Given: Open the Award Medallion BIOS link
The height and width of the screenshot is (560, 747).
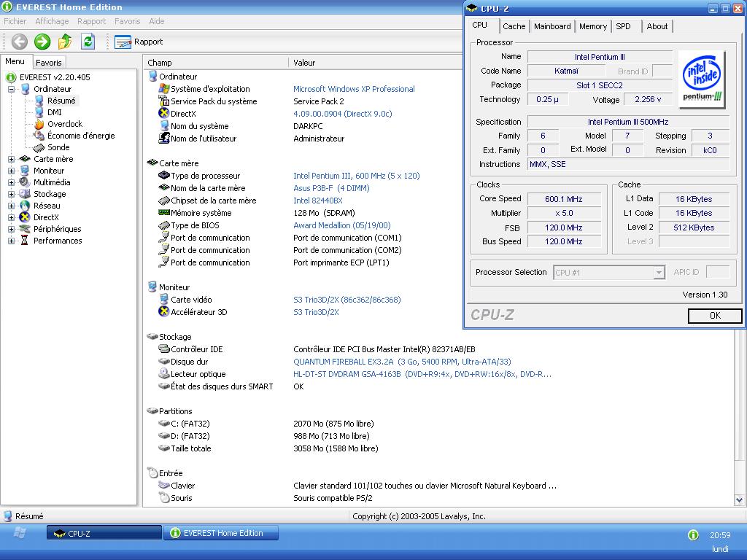Looking at the screenshot, I should (x=341, y=225).
